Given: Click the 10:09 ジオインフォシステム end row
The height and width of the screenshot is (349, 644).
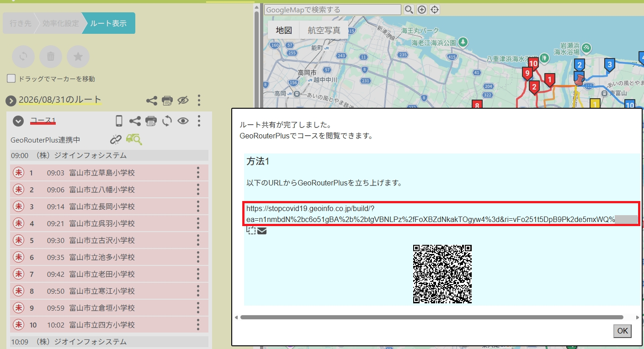Looking at the screenshot, I should pyautogui.click(x=109, y=342).
